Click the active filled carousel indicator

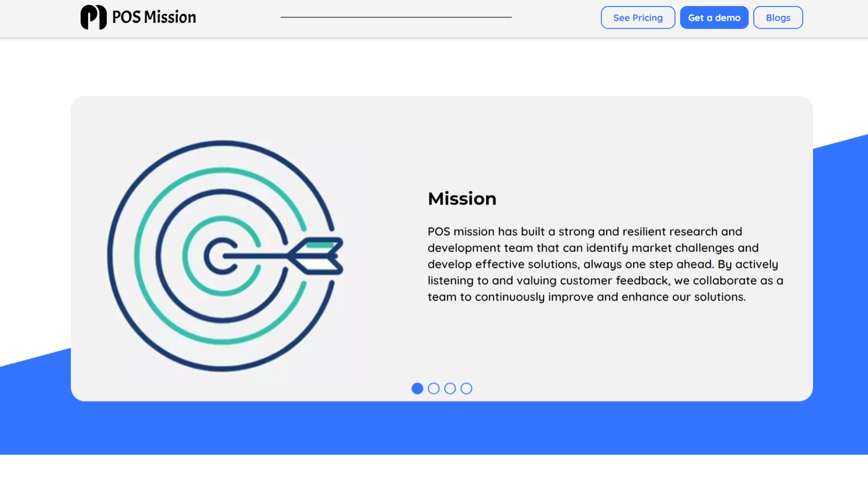point(417,389)
